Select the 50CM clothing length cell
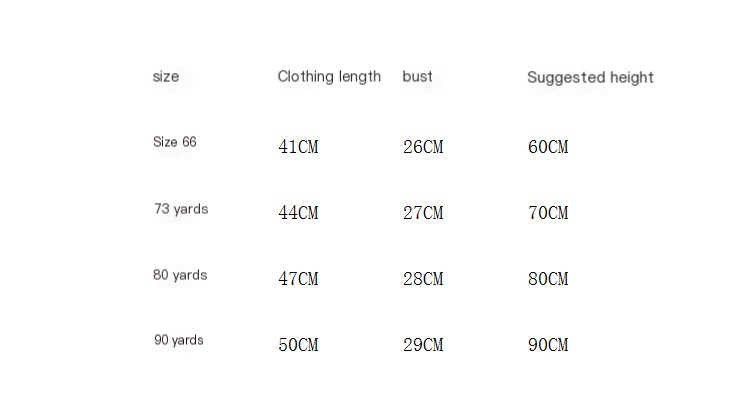This screenshot has width=750, height=410. 298,345
